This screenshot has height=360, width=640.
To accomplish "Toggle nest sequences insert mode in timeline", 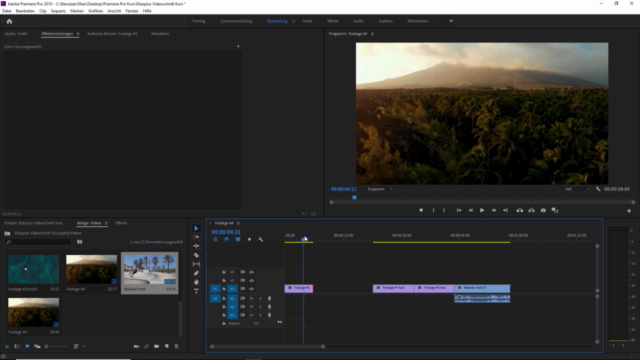I will click(x=216, y=240).
